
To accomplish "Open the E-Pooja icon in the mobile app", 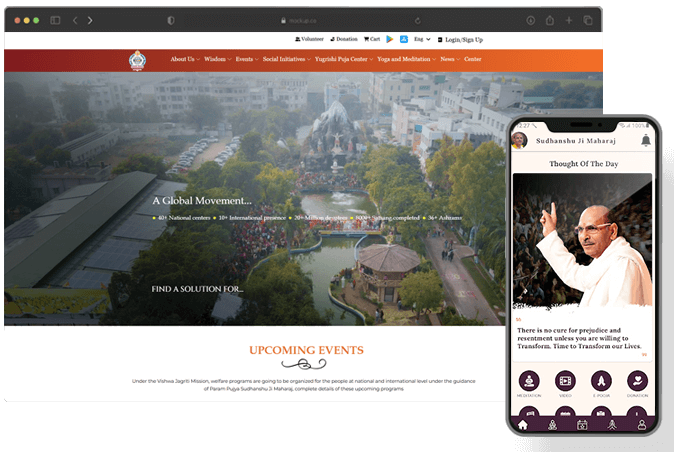I will pyautogui.click(x=601, y=381).
